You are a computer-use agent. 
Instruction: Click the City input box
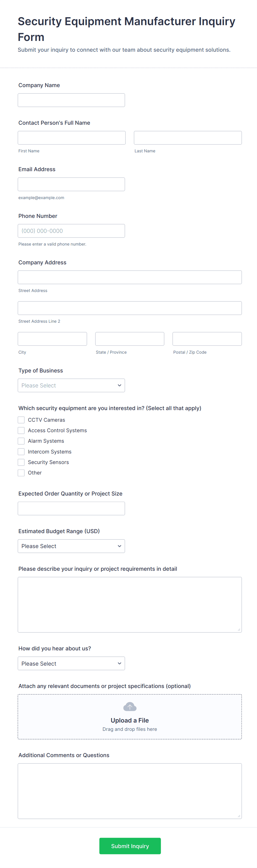point(52,339)
